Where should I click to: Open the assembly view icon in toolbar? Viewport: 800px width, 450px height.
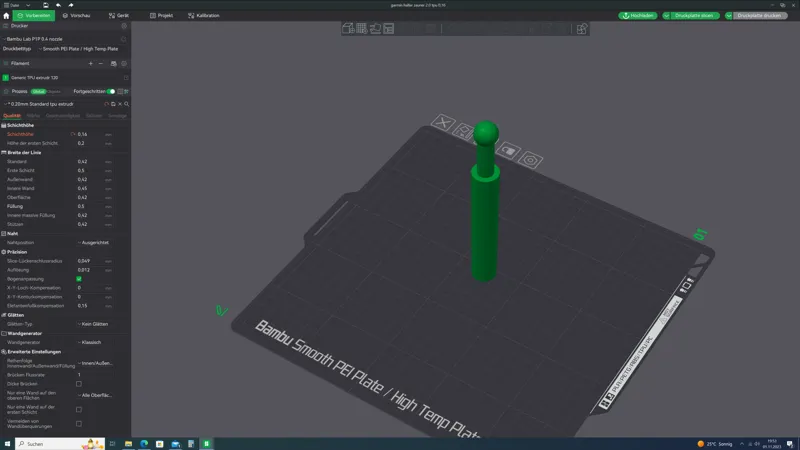[x=582, y=29]
